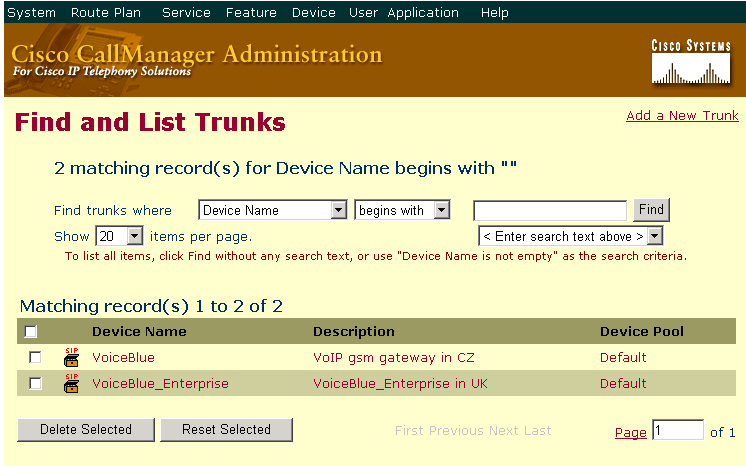The height and width of the screenshot is (466, 746).
Task: Click the 'Find trunks where' label
Action: click(x=113, y=210)
